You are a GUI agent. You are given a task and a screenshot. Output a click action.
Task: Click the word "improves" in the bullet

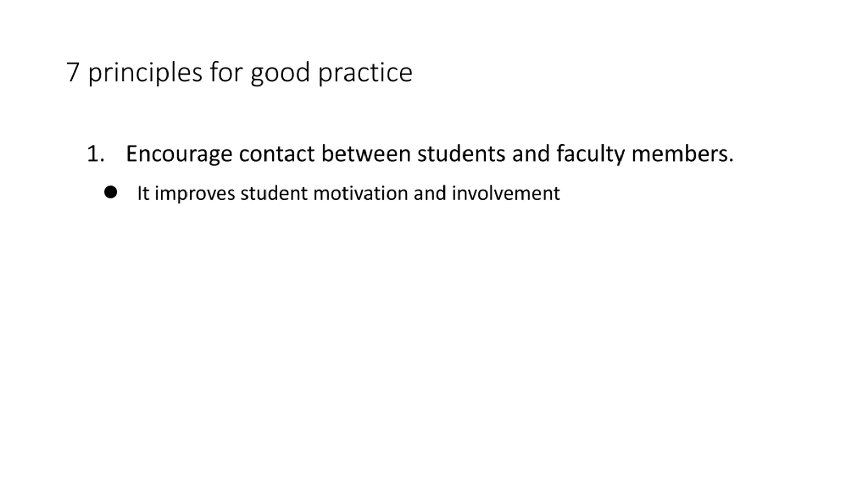tap(195, 194)
